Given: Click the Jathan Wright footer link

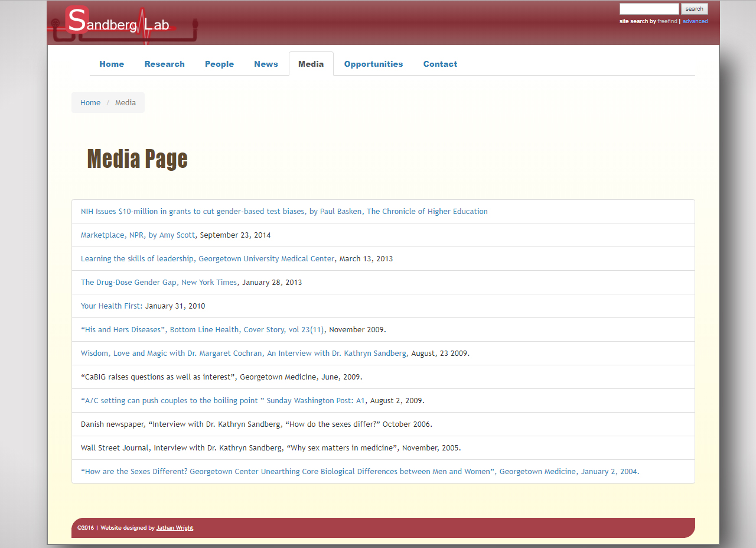Looking at the screenshot, I should tap(174, 528).
